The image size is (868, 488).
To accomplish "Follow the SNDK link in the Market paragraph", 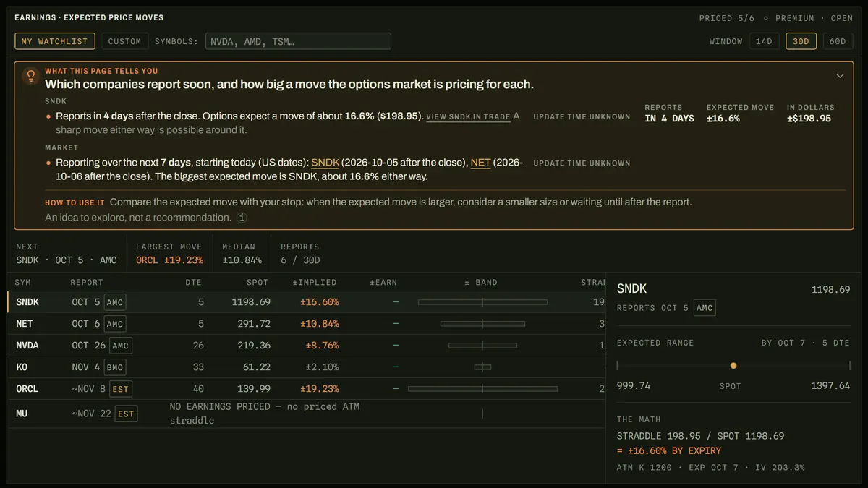I will pos(325,163).
